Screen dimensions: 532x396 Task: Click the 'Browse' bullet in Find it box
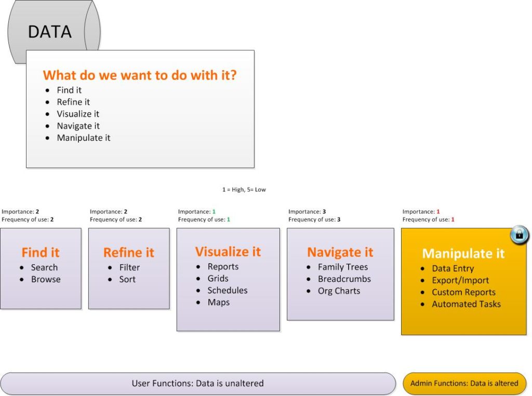(46, 279)
